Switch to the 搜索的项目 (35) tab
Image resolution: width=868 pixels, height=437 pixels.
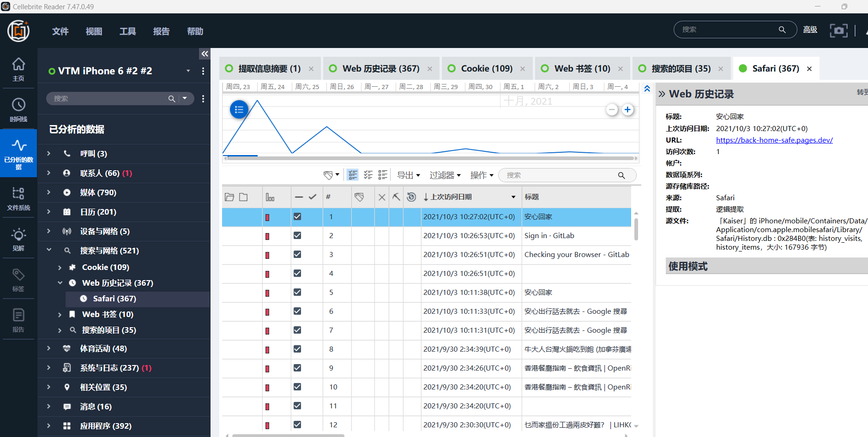click(x=681, y=69)
